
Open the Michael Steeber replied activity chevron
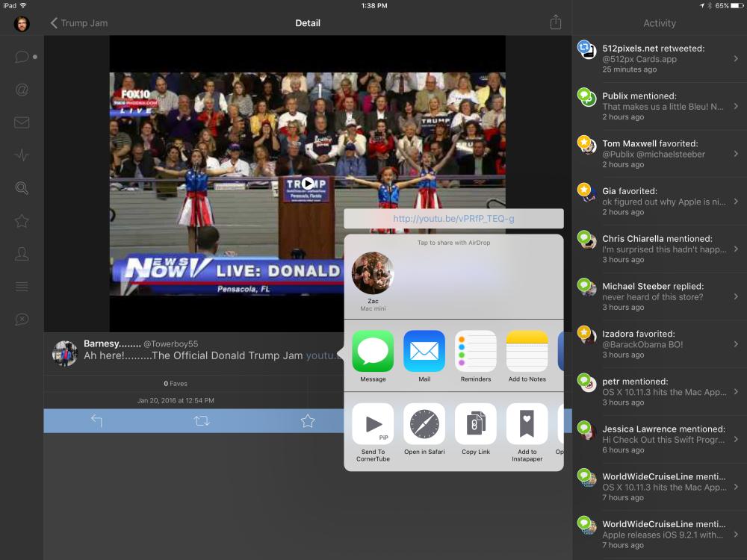point(736,296)
